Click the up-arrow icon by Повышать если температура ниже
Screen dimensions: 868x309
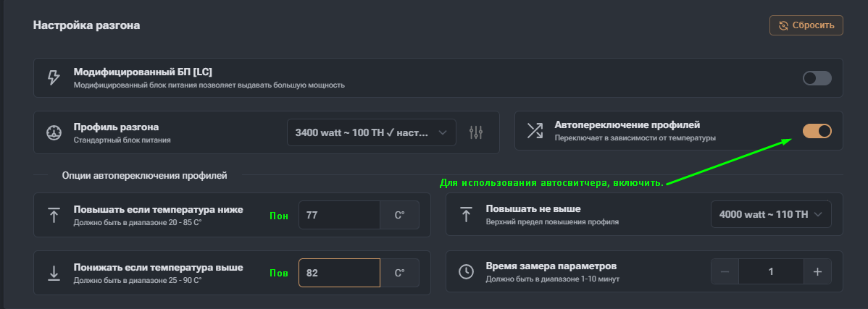54,215
